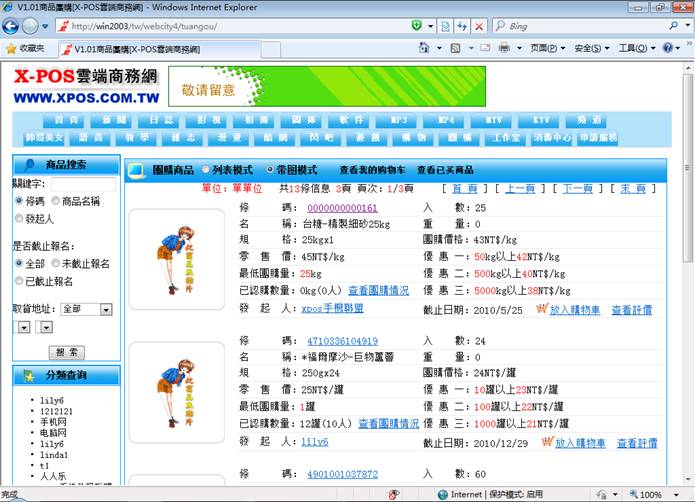Image resolution: width=695 pixels, height=502 pixels.
Task: Expand the 工具(O) tools menu
Action: click(637, 48)
